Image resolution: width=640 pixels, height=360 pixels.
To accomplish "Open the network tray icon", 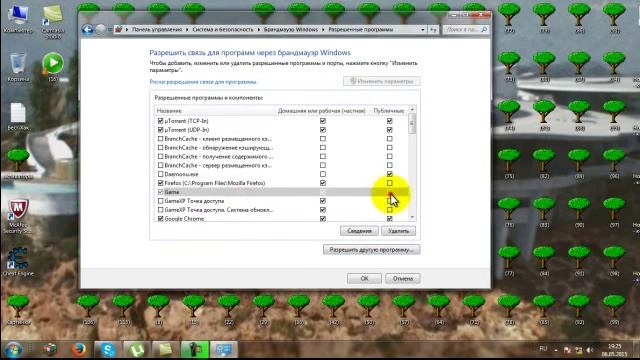I will (578, 350).
